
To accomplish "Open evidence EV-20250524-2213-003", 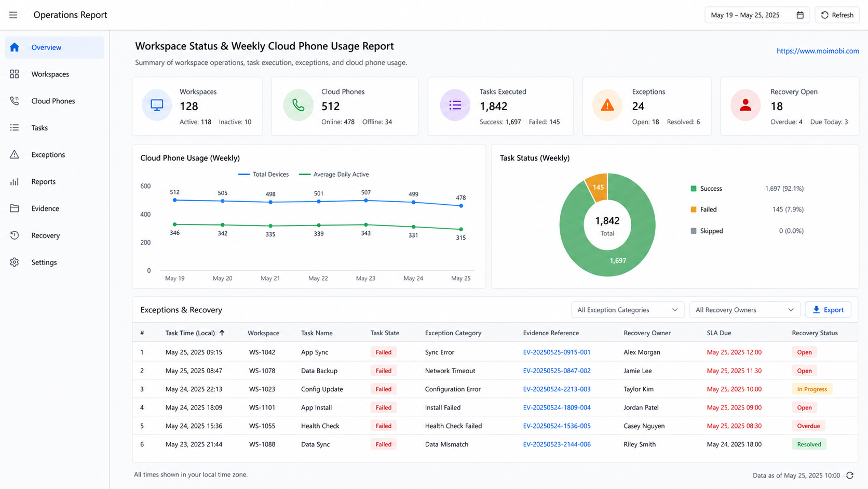I will coord(557,389).
